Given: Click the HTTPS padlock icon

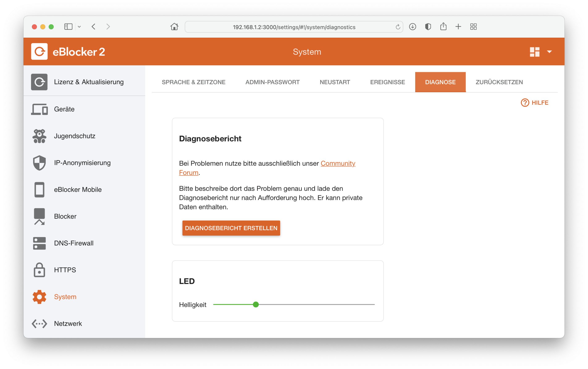Looking at the screenshot, I should tap(39, 270).
